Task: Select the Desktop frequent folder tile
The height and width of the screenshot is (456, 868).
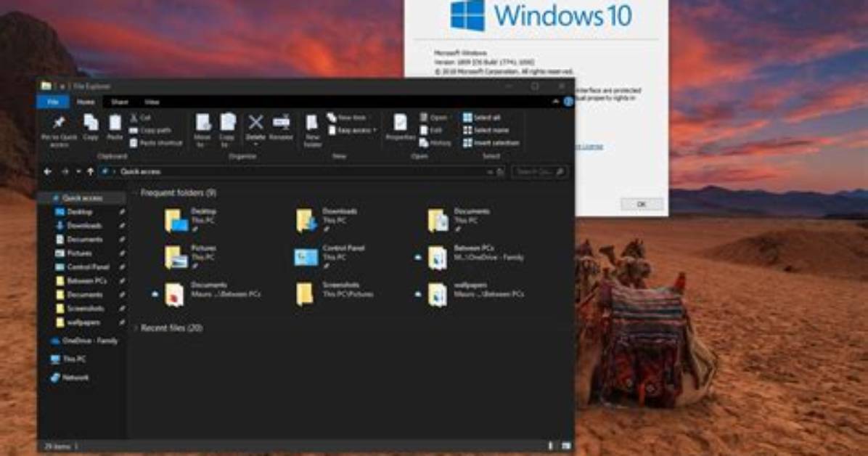Action: 191,220
